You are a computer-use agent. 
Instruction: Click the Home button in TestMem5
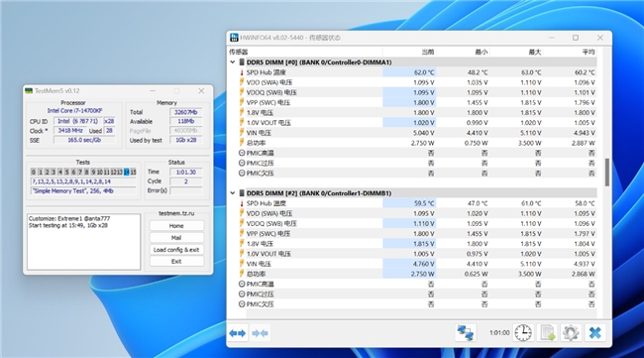[176, 226]
